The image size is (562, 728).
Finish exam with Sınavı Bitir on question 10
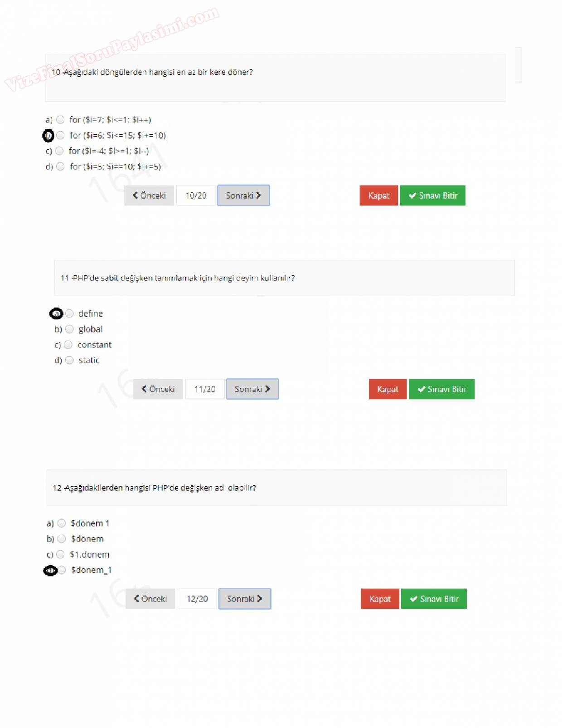[432, 195]
